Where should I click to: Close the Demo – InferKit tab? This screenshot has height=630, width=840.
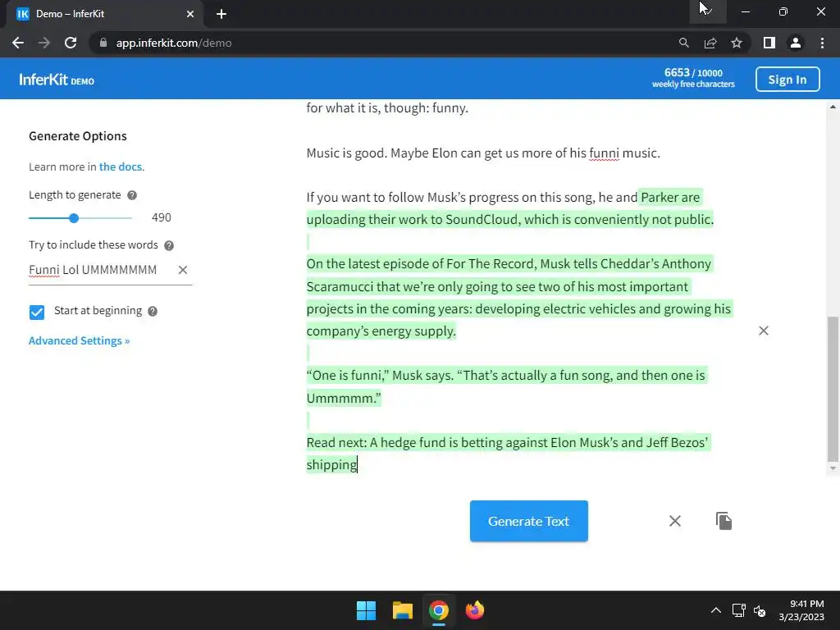pos(190,14)
